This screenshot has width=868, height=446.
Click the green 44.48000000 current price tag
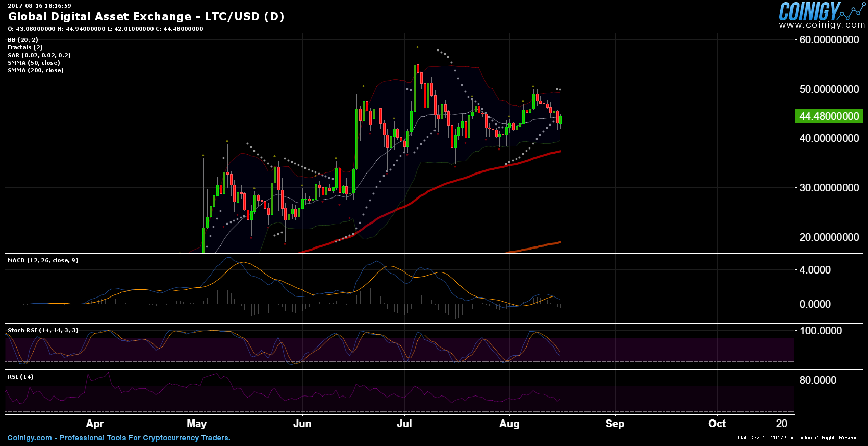[829, 116]
